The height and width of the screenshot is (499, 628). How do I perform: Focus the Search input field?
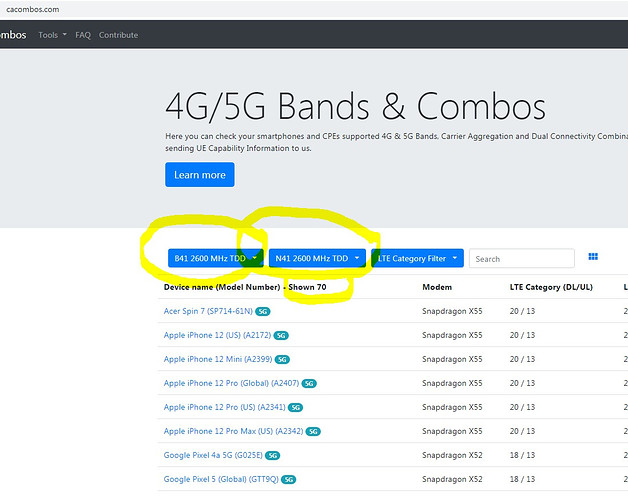[x=521, y=258]
